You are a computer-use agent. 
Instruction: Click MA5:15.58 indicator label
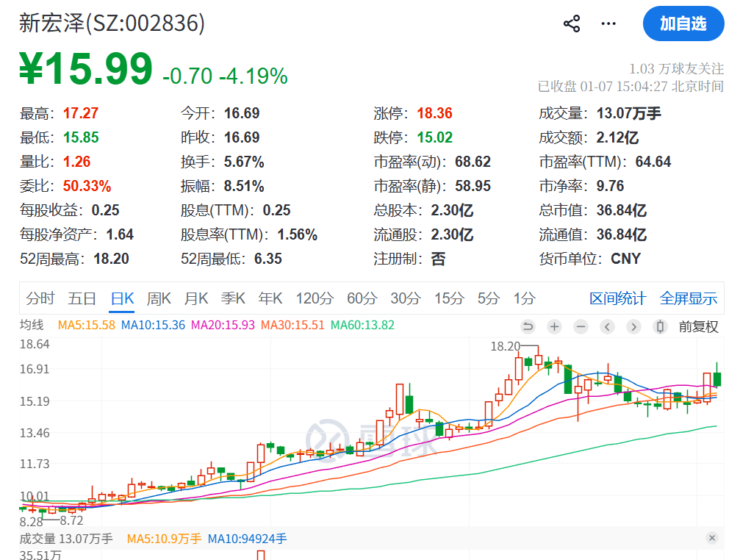(87, 325)
